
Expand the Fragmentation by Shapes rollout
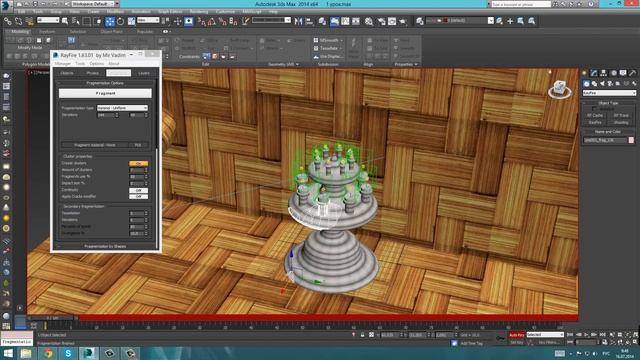point(105,247)
